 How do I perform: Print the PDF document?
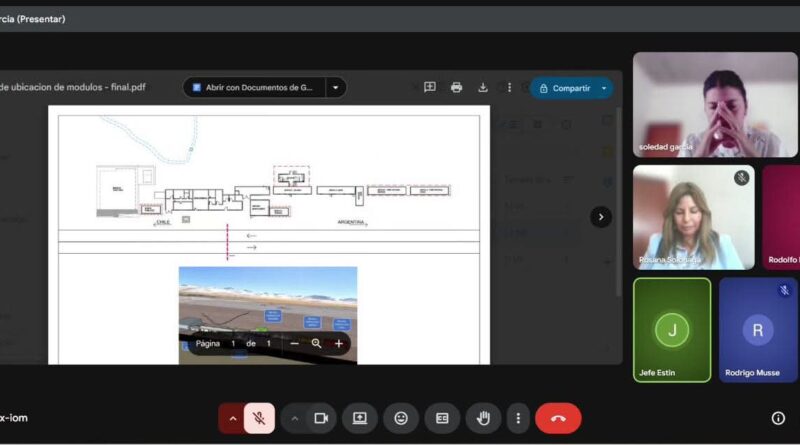point(457,88)
